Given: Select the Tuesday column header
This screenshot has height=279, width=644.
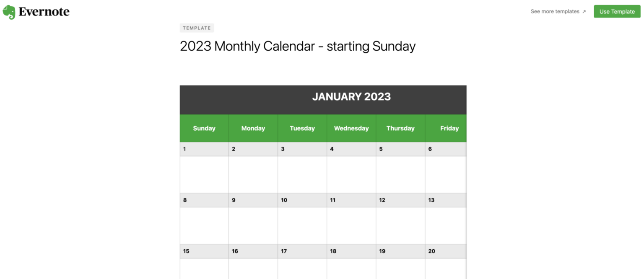Looking at the screenshot, I should (x=302, y=128).
